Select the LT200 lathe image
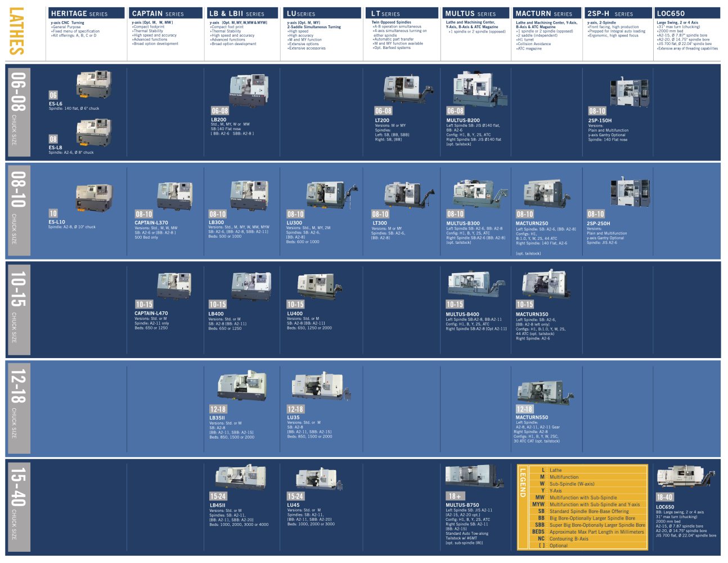The height and width of the screenshot is (563, 728). click(x=409, y=89)
